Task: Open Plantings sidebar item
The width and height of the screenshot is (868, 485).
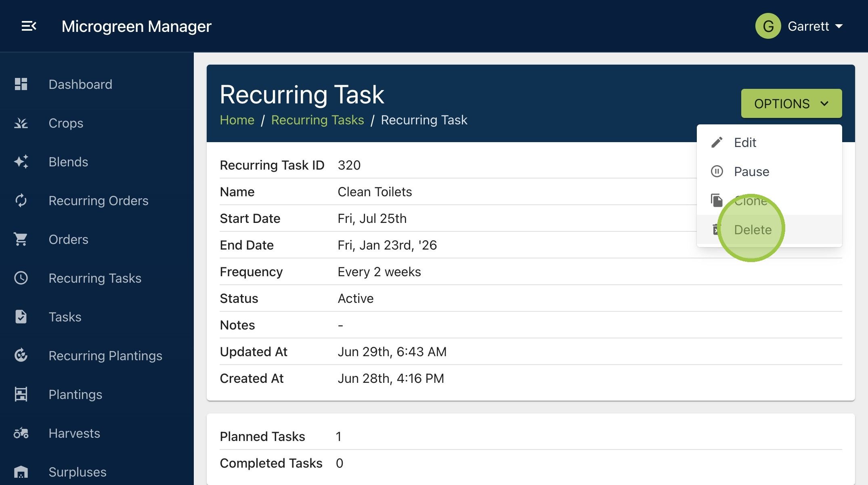Action: (x=97, y=394)
